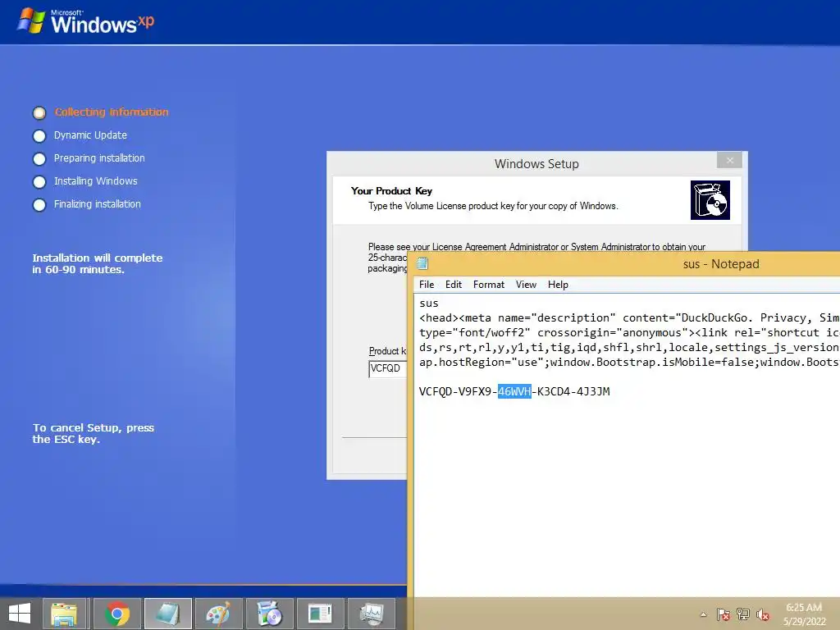Click the Notepad title bar icon
840x630 pixels.
[422, 263]
